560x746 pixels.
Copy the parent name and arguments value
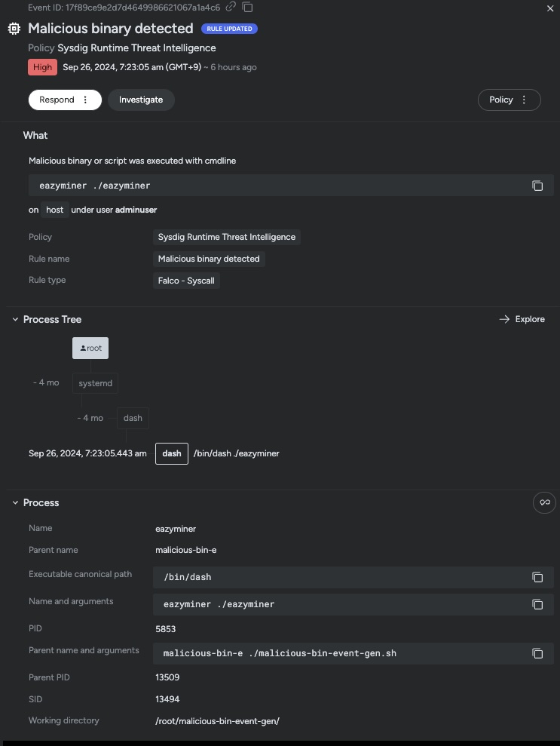tap(537, 653)
